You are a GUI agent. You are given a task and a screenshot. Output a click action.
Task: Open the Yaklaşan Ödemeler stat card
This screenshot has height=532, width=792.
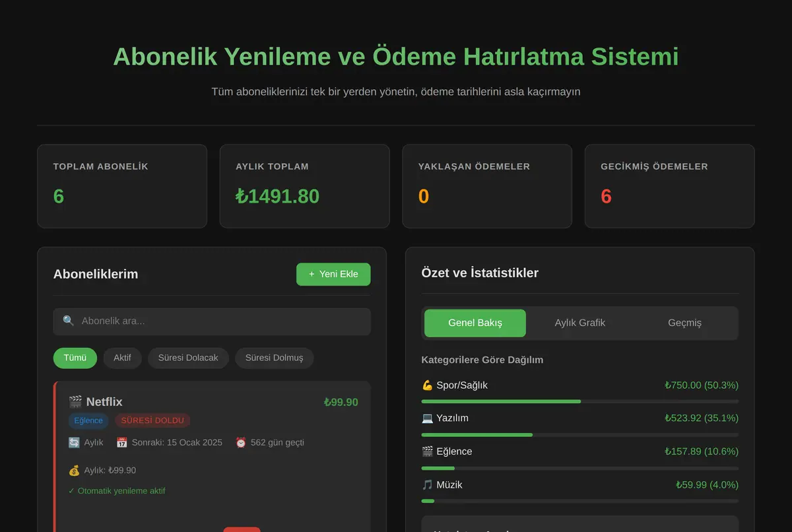click(x=487, y=186)
